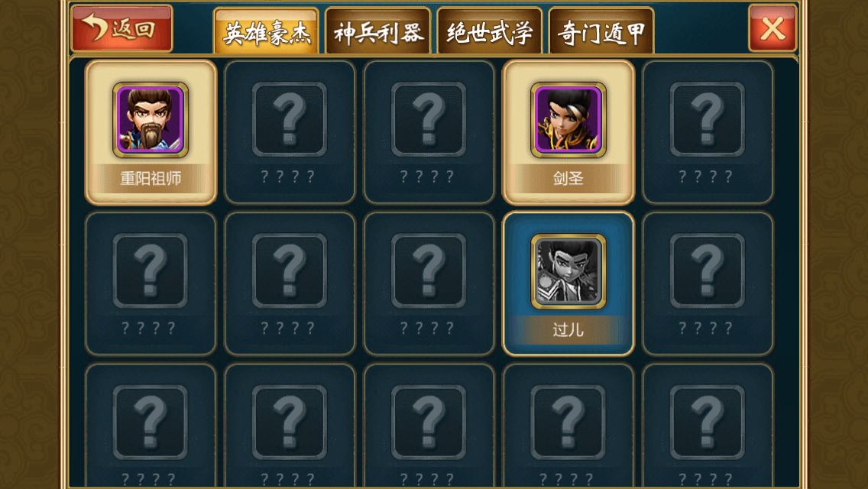Screen dimensions: 868x489
Task: Click the locked card directly below 过儿
Action: click(x=568, y=426)
